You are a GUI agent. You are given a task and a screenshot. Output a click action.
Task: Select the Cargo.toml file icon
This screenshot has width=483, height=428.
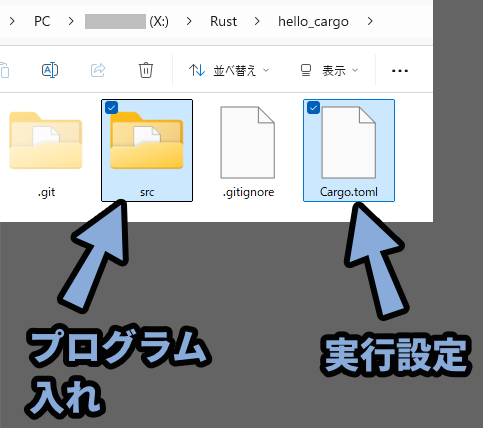349,142
